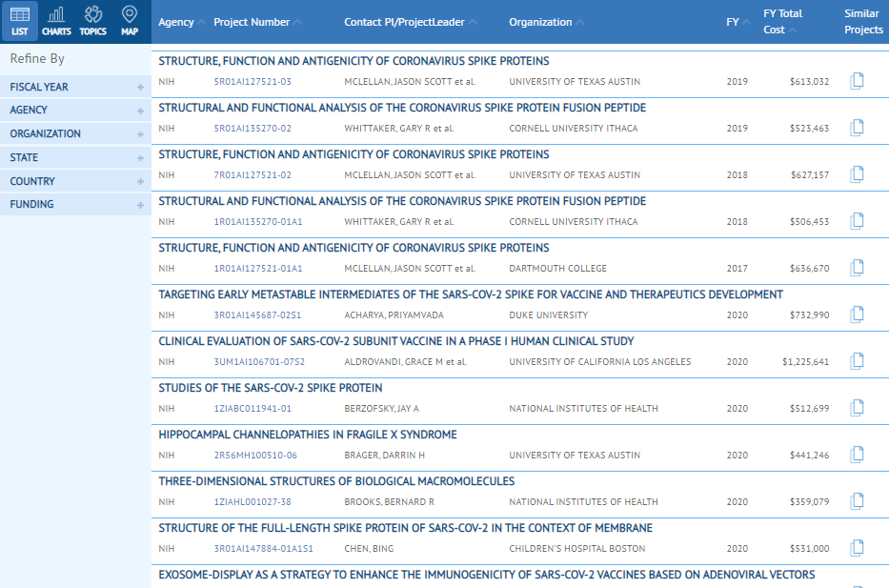This screenshot has height=588, width=889.
Task: Open project number 3R01AI145687-02S1
Action: pyautogui.click(x=257, y=315)
